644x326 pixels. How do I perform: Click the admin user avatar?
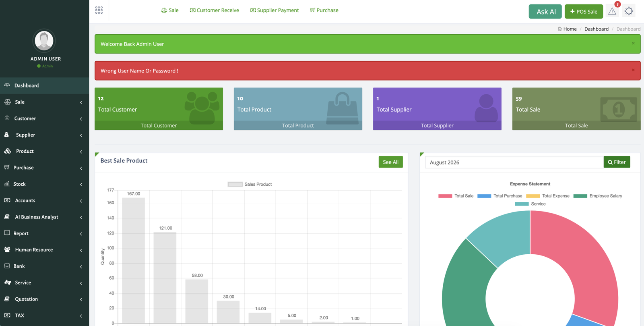(44, 40)
